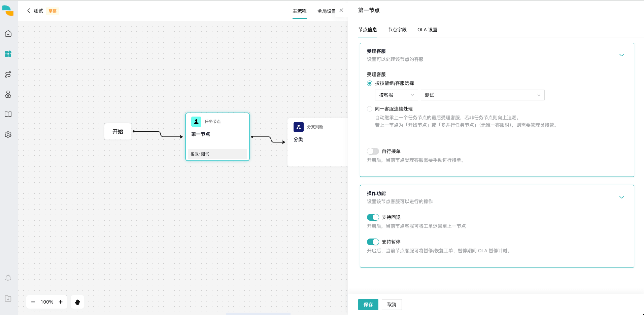
Task: Open the 按客服 dropdown
Action: 397,95
